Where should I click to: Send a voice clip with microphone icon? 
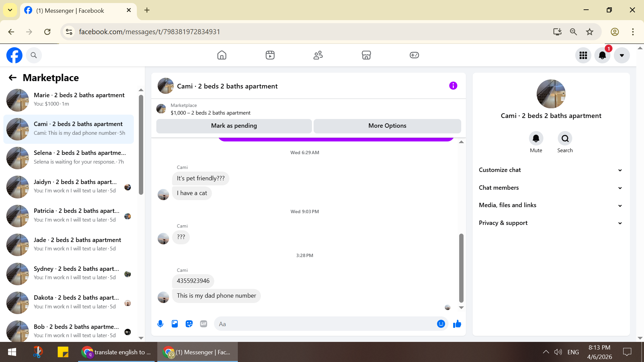(x=160, y=324)
